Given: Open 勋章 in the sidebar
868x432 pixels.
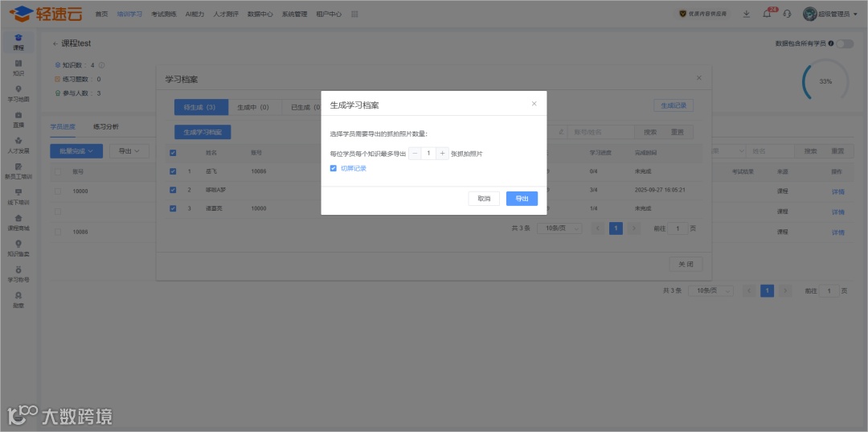Looking at the screenshot, I should pos(18,300).
